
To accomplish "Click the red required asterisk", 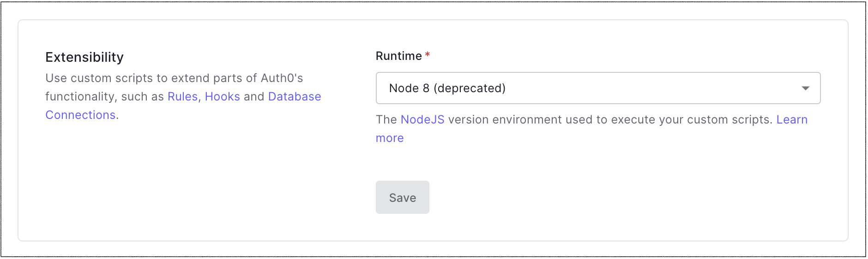I will 428,55.
